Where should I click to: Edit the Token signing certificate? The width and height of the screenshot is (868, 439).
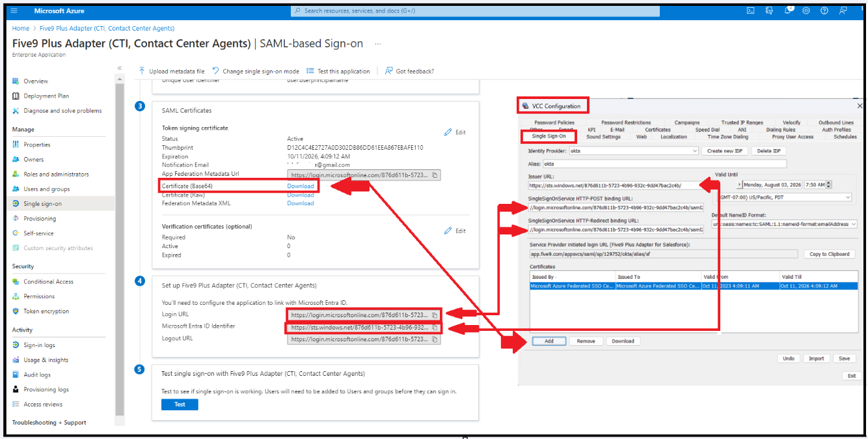point(455,132)
